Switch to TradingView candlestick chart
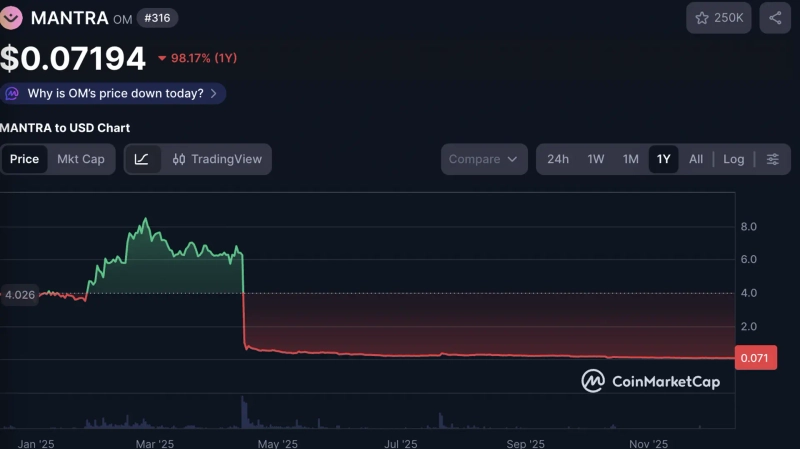 217,159
